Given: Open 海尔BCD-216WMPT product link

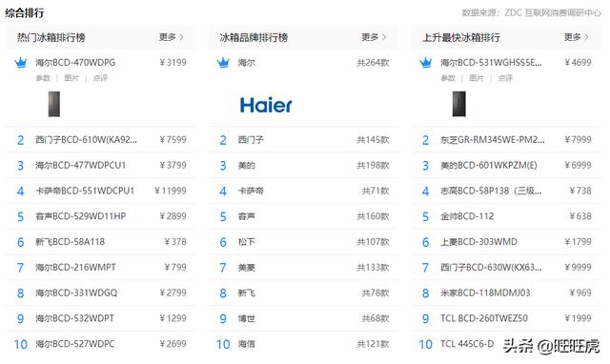Looking at the screenshot, I should (75, 268).
